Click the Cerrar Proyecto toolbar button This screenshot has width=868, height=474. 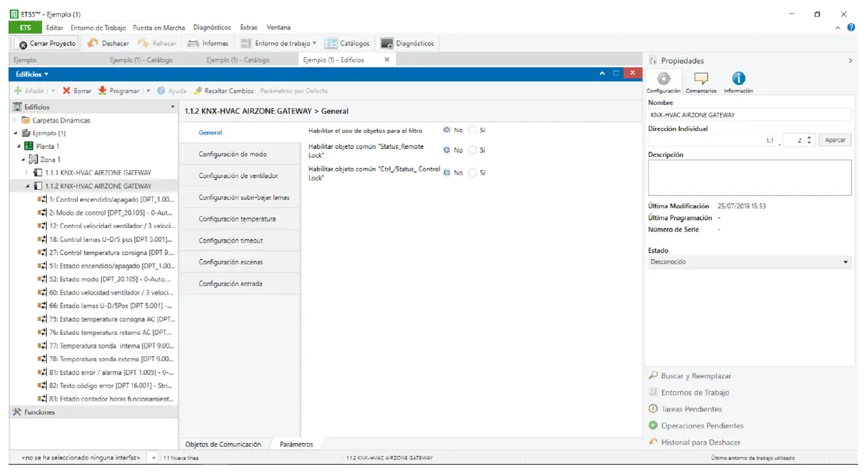coord(47,44)
